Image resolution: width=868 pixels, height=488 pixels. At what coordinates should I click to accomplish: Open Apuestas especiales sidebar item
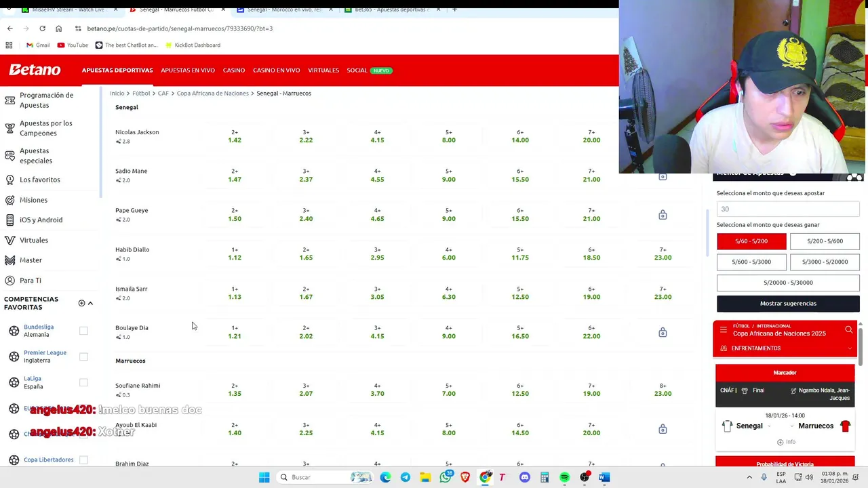tap(47, 156)
